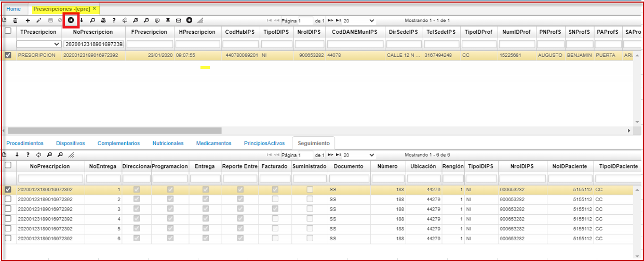This screenshot has height=261, width=644.
Task: Click the diagonal lines icon in top toolbar
Action: point(200,20)
